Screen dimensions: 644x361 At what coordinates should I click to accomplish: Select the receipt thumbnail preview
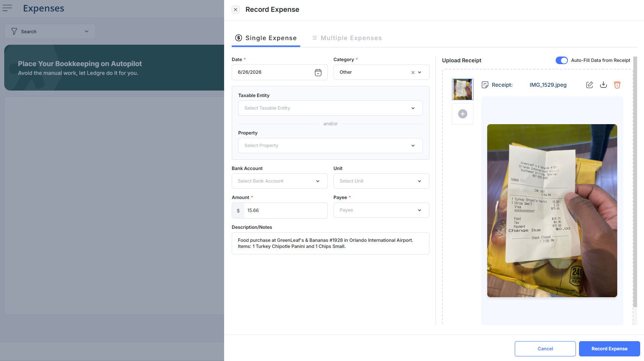click(463, 89)
